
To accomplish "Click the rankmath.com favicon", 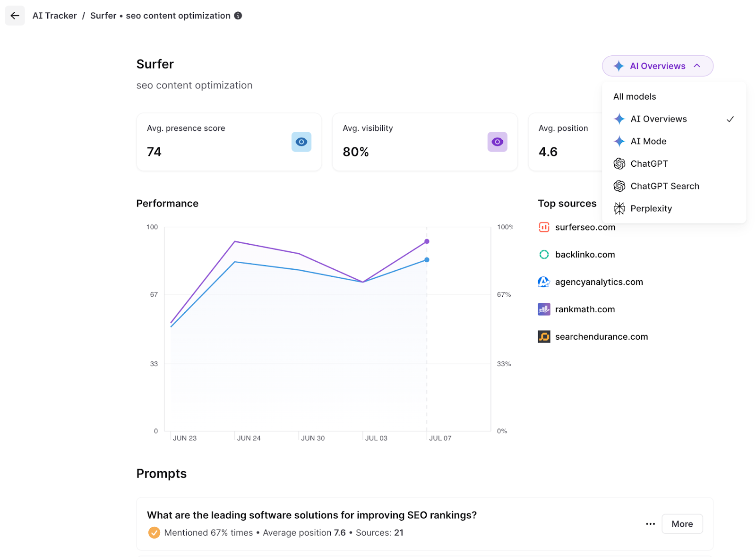I will pos(544,309).
